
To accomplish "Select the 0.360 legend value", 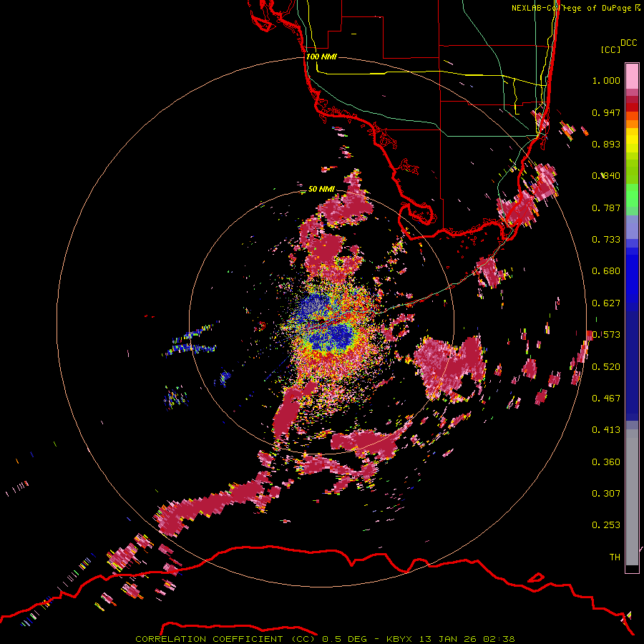I will tap(606, 462).
